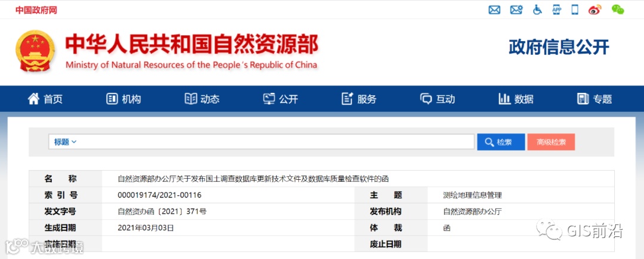Click the 体裁 column label
Viewport: 644px width, 259px height.
click(386, 228)
